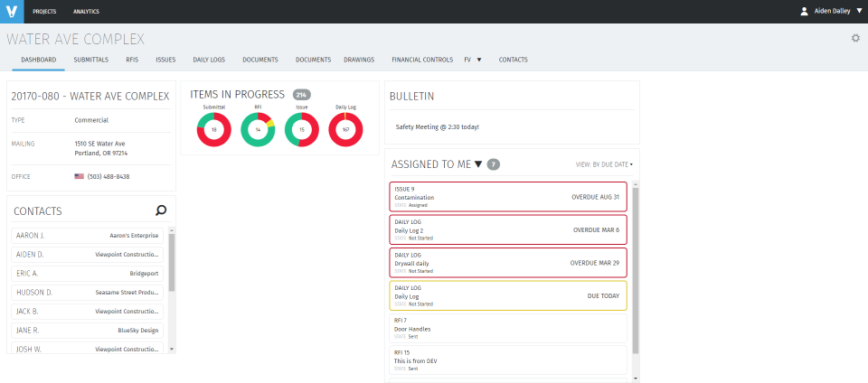Viewport: 868px width, 383px height.
Task: Click the US flag office icon
Action: [80, 176]
